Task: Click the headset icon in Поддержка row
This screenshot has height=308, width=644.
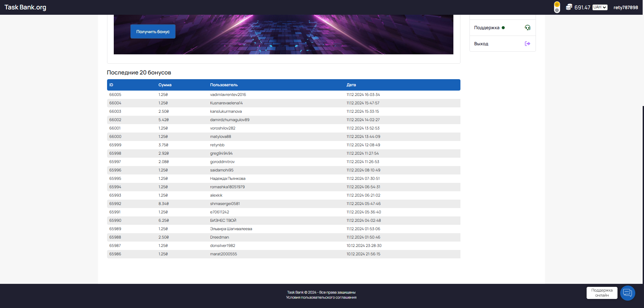Action: click(x=528, y=28)
